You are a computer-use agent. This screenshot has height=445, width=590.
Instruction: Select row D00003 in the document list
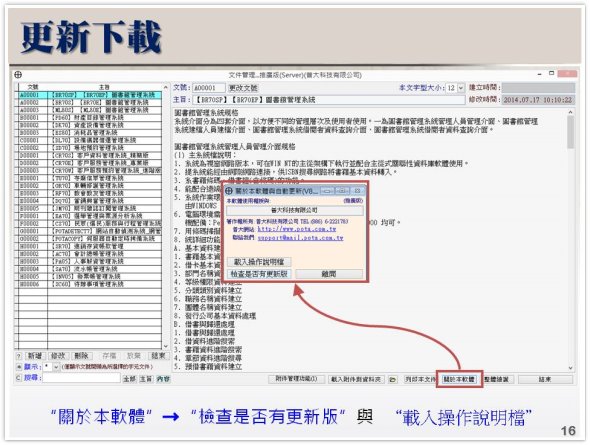90,170
